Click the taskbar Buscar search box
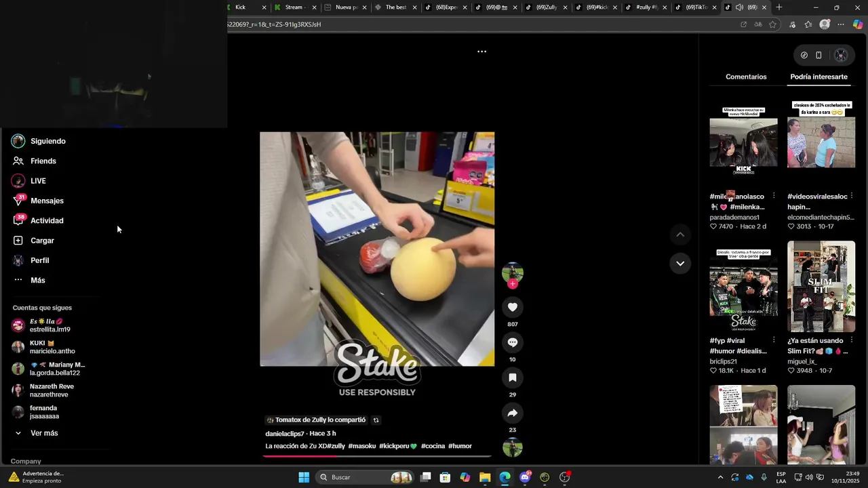The height and width of the screenshot is (488, 868). (x=366, y=477)
